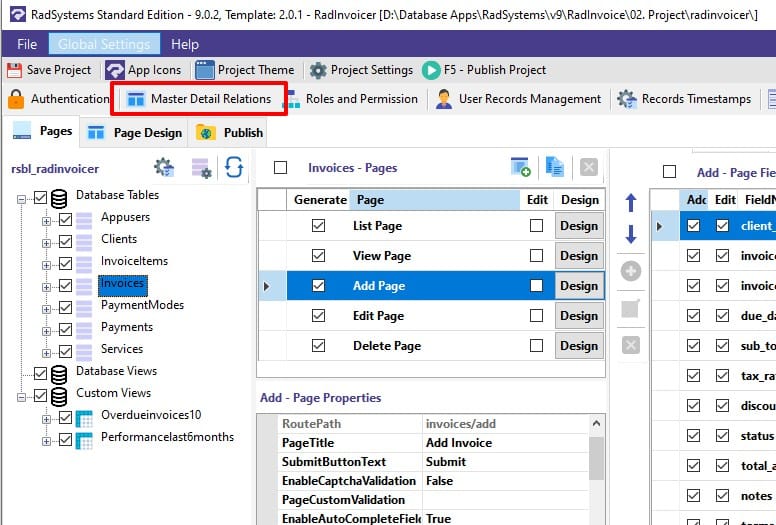Select Performancelast6months custom view
Screen dimensions: 776x525
[167, 437]
